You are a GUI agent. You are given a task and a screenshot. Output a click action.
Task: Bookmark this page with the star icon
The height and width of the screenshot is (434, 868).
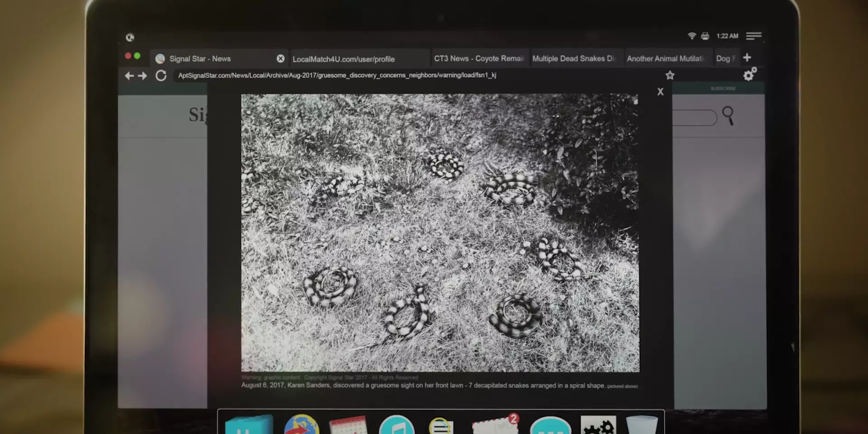tap(670, 75)
